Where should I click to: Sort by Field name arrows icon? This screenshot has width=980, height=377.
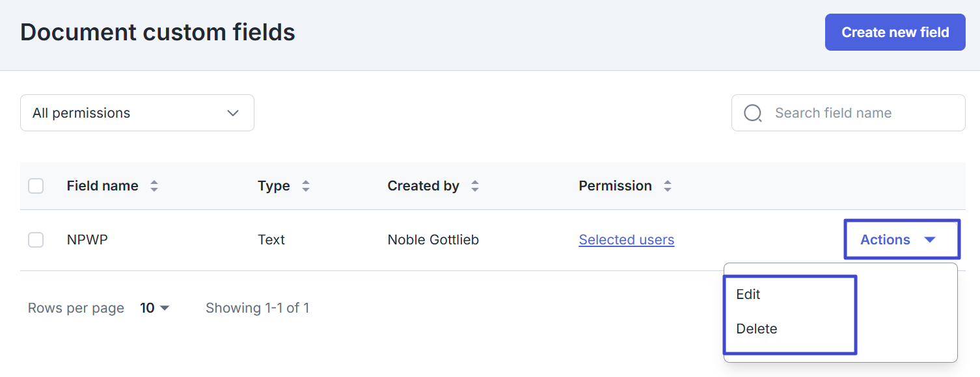tap(154, 186)
